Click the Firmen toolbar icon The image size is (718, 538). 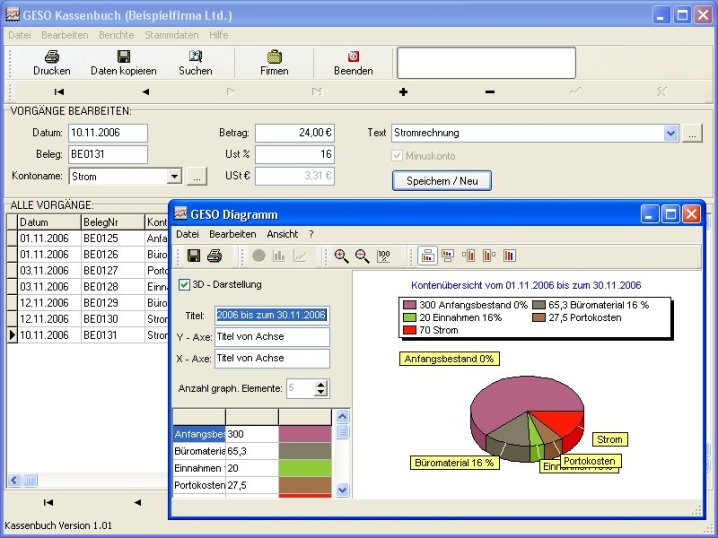[274, 63]
